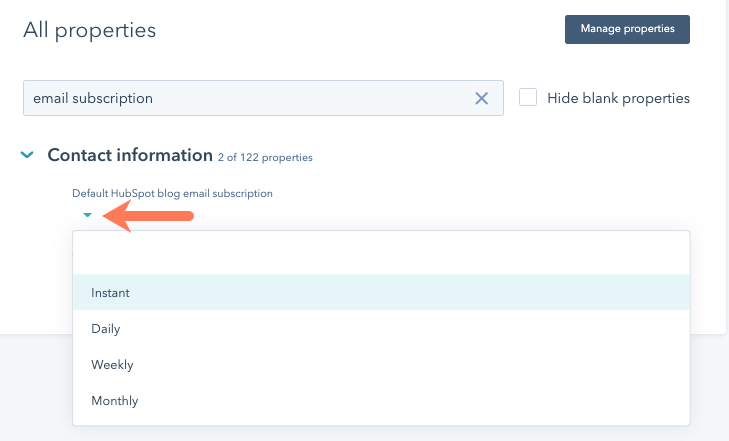Click the Contact information heading
729x441 pixels.
(130, 155)
